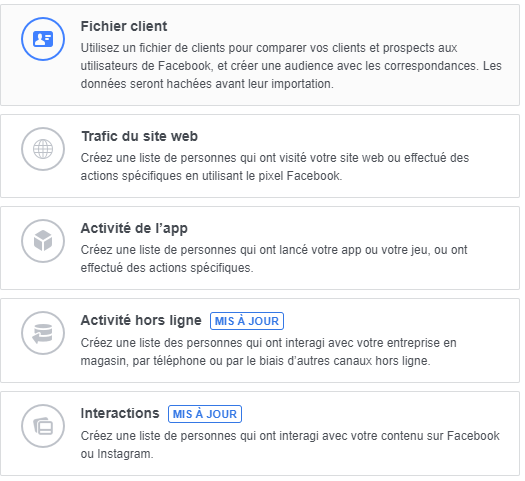525x481 pixels.
Task: Select the app ou jeu description text
Action: click(x=274, y=259)
